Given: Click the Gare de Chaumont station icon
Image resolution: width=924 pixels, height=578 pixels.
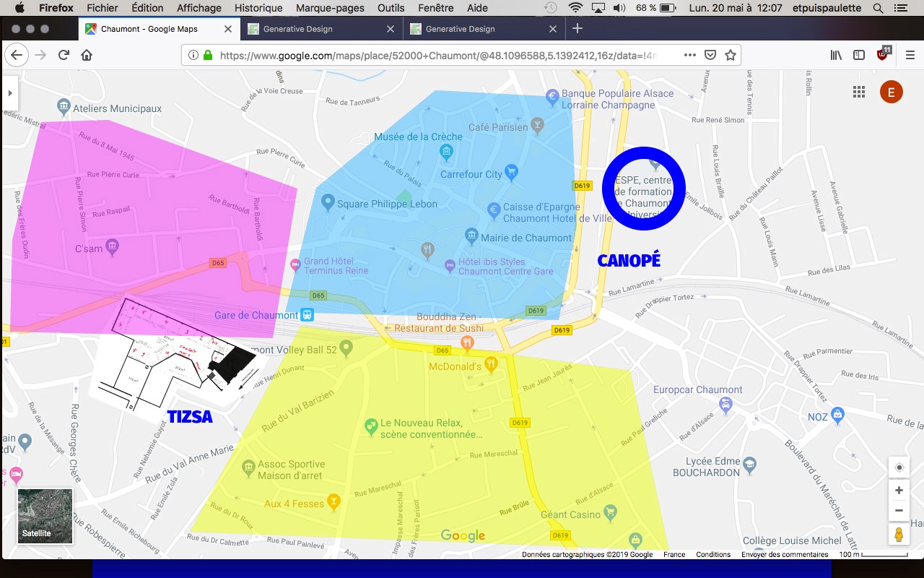Looking at the screenshot, I should [308, 315].
